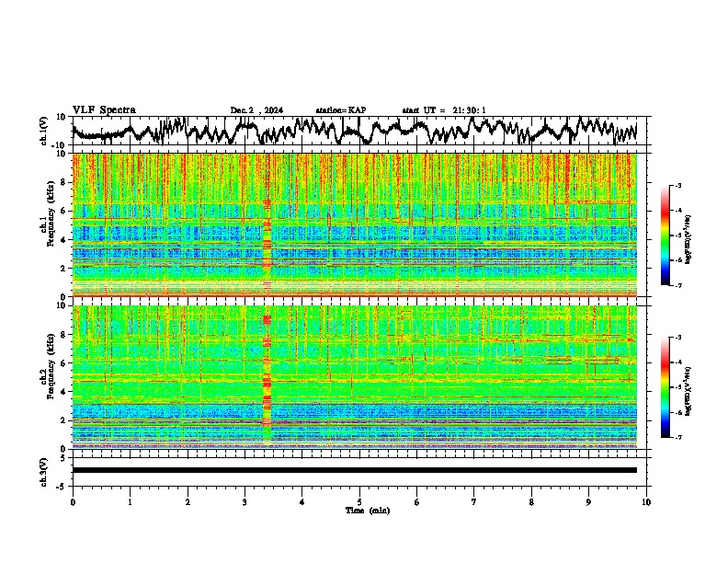The image size is (728, 563).
Task: Click the ch.1 frequency tick label "2"
Action: coord(64,268)
